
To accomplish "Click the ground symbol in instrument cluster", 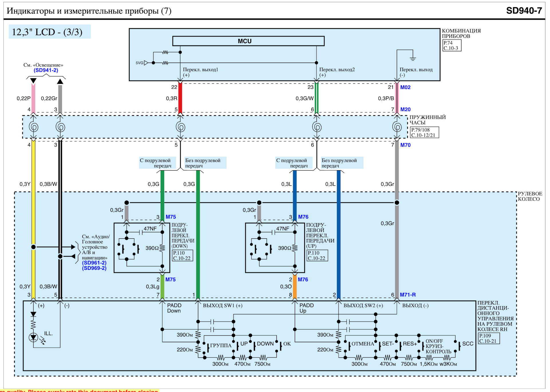I will pyautogui.click(x=412, y=59).
